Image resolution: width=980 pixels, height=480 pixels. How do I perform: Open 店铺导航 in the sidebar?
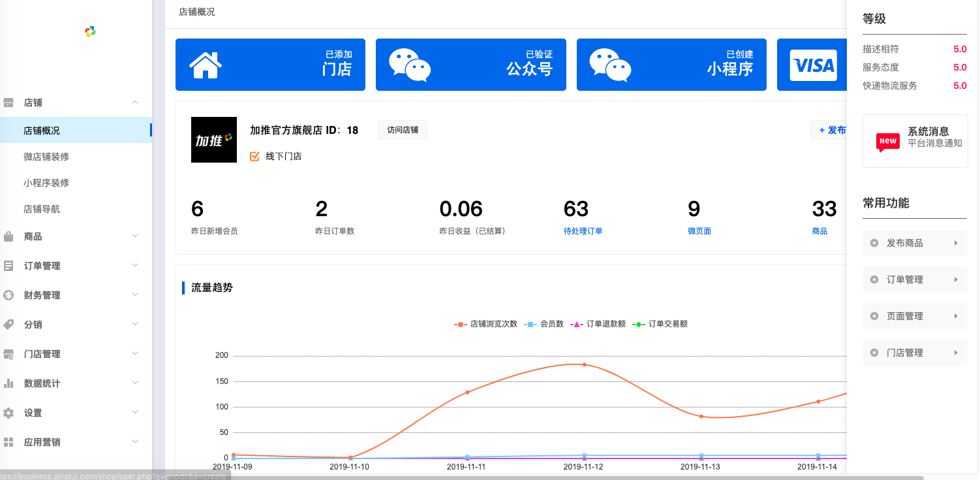(42, 209)
